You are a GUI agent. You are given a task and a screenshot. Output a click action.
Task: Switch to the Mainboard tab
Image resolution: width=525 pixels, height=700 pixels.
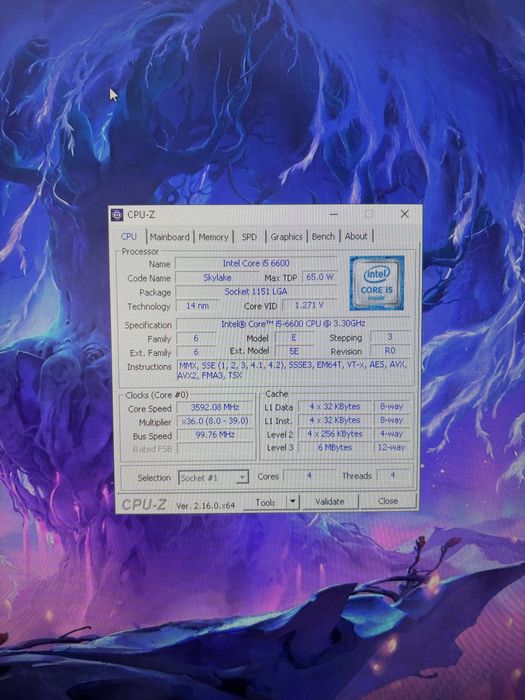point(170,237)
